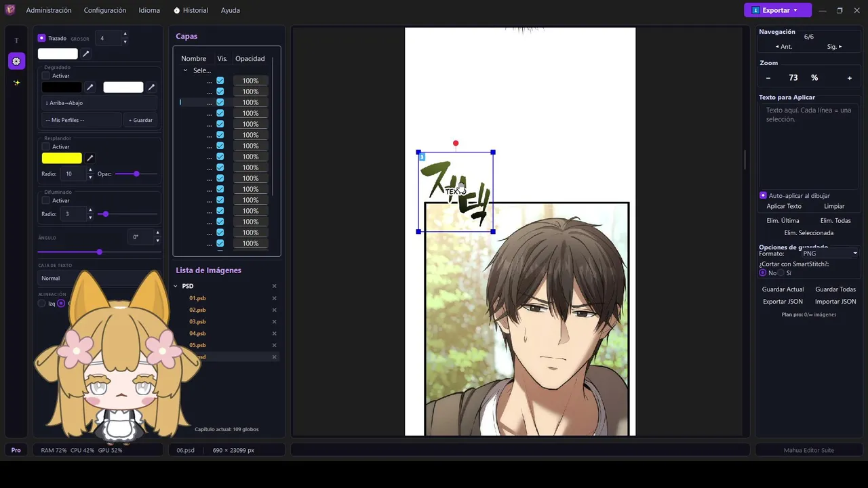Toggle visibility of the first layer row
The image size is (868, 488).
[220, 81]
